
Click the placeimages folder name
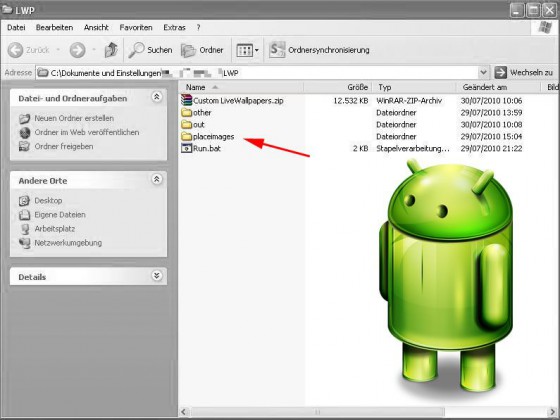(214, 136)
